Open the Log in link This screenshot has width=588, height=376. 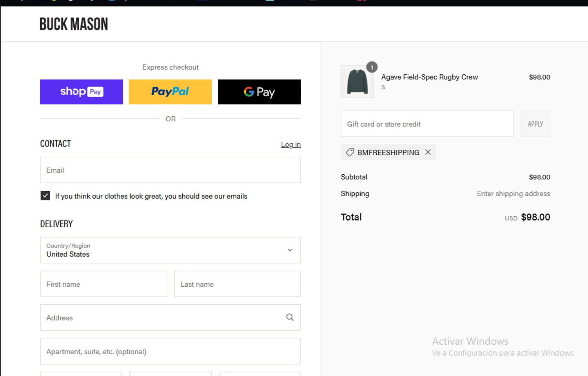tap(291, 145)
